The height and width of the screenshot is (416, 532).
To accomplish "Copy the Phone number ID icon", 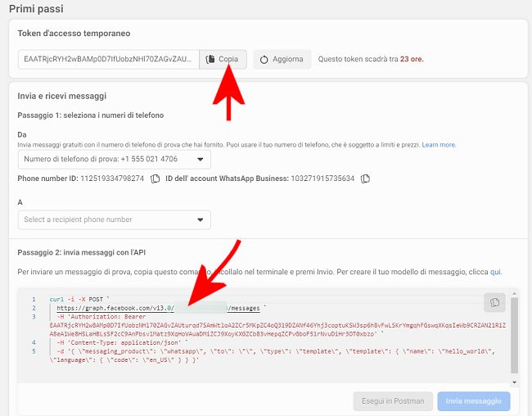I will 155,179.
